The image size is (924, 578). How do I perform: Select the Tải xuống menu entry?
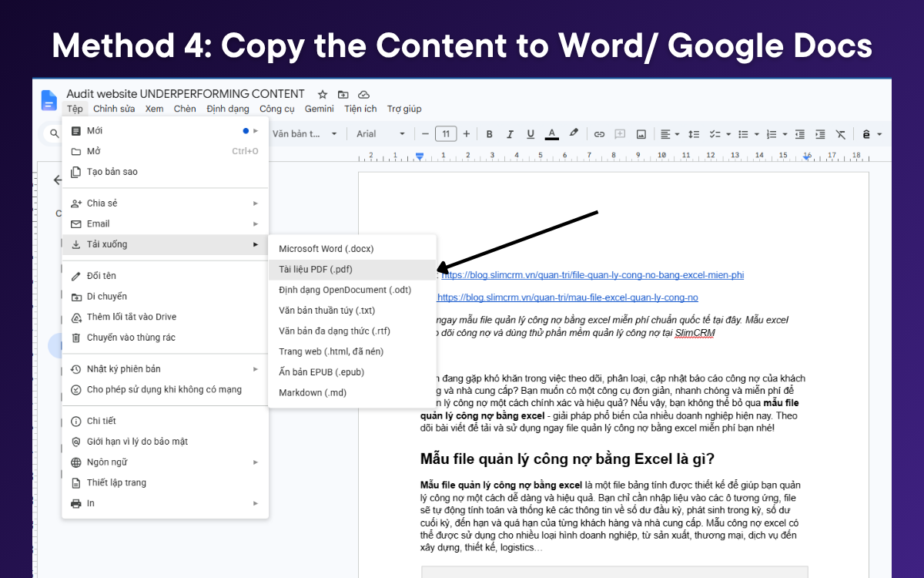tap(165, 244)
